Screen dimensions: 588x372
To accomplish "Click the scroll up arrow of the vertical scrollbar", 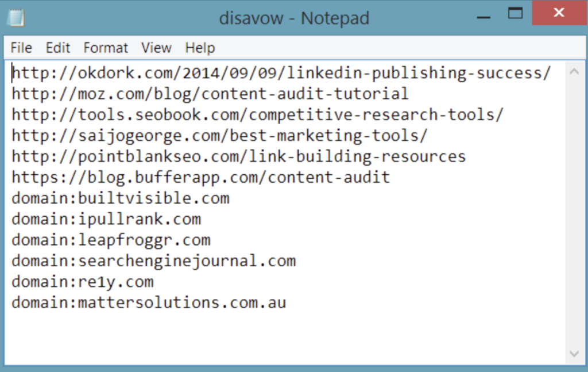I will (x=574, y=71).
